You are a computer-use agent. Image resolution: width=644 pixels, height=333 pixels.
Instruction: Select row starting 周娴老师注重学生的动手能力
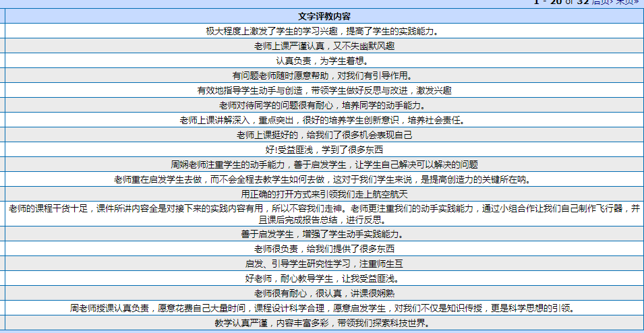(324, 164)
